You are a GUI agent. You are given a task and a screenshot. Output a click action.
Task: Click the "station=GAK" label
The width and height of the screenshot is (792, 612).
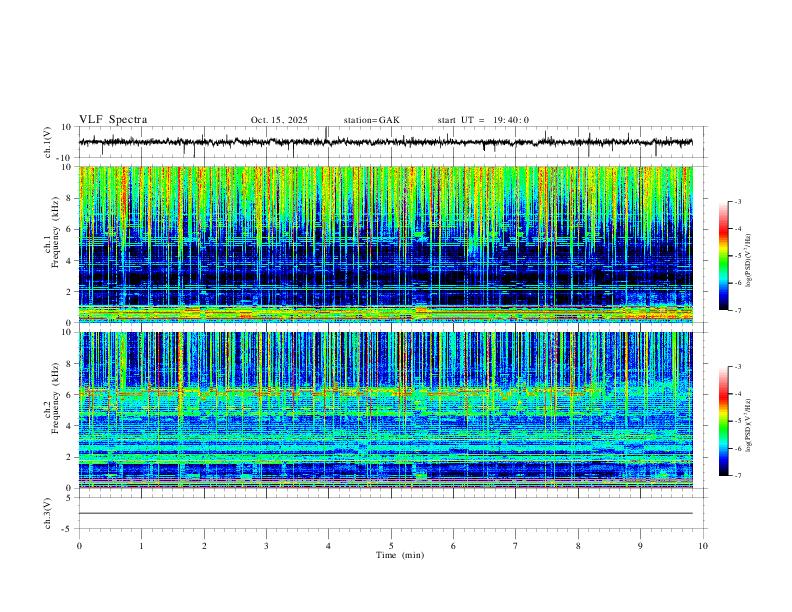click(372, 120)
